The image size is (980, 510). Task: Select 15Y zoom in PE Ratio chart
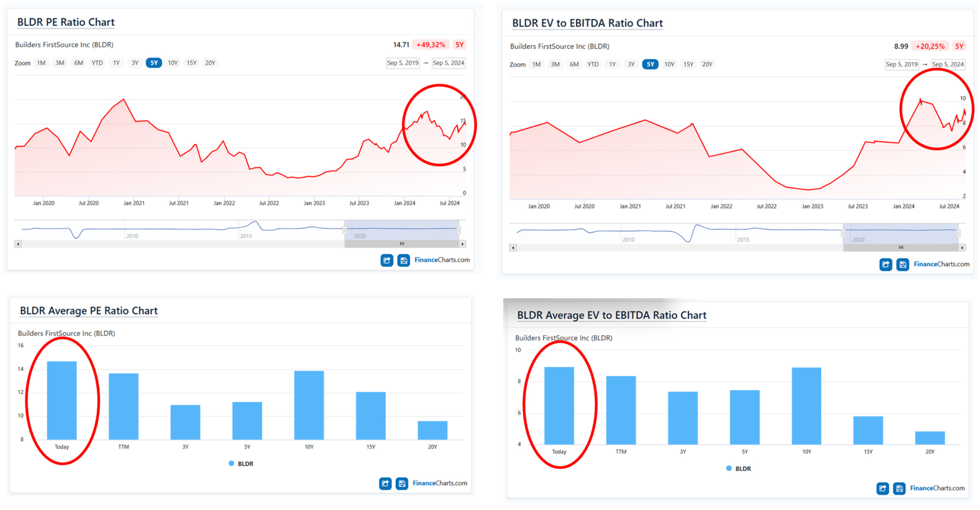point(192,63)
